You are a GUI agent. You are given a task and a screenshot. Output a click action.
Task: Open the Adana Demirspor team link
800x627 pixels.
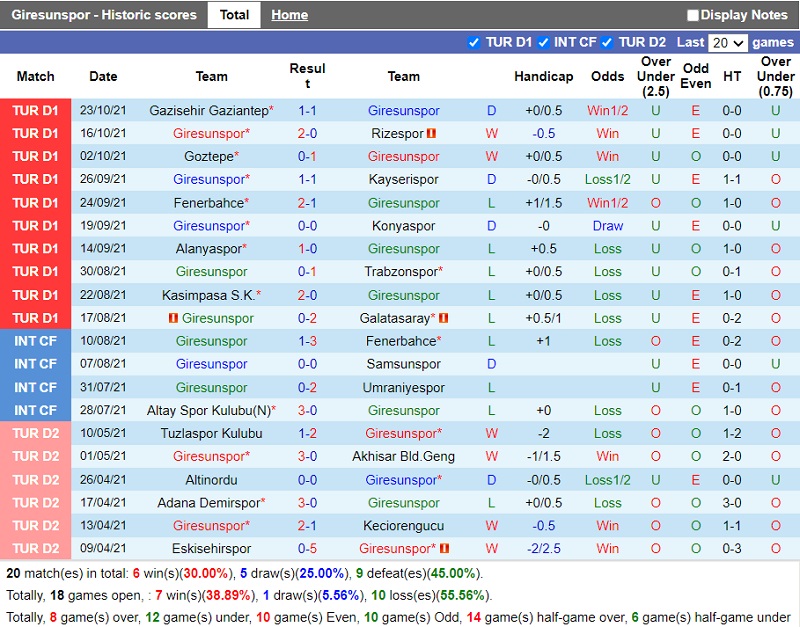(208, 503)
